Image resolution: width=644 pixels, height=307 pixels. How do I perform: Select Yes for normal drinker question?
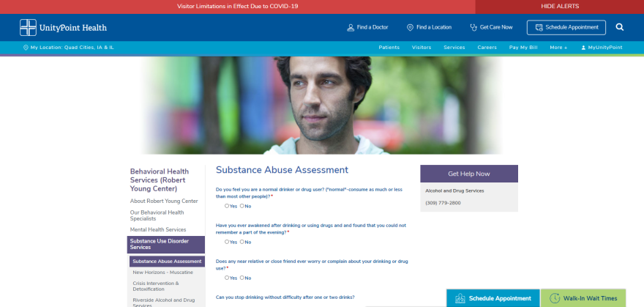coord(227,206)
